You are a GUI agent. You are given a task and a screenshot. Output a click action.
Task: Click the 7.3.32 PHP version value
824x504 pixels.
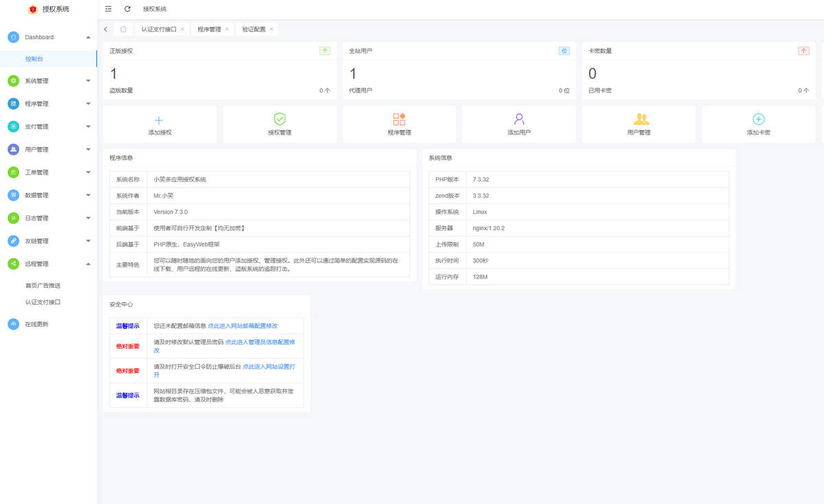(481, 179)
